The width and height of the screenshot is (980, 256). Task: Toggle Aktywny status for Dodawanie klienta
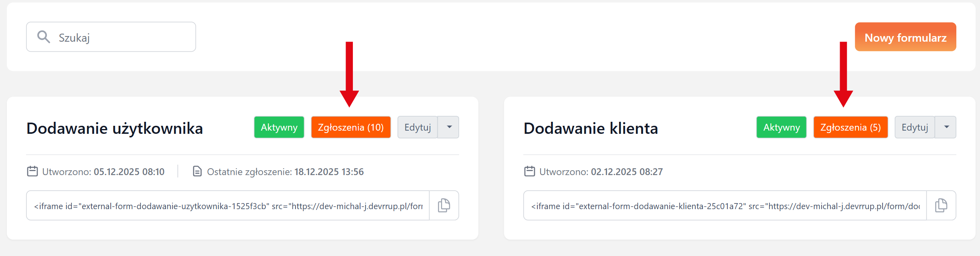(781, 127)
